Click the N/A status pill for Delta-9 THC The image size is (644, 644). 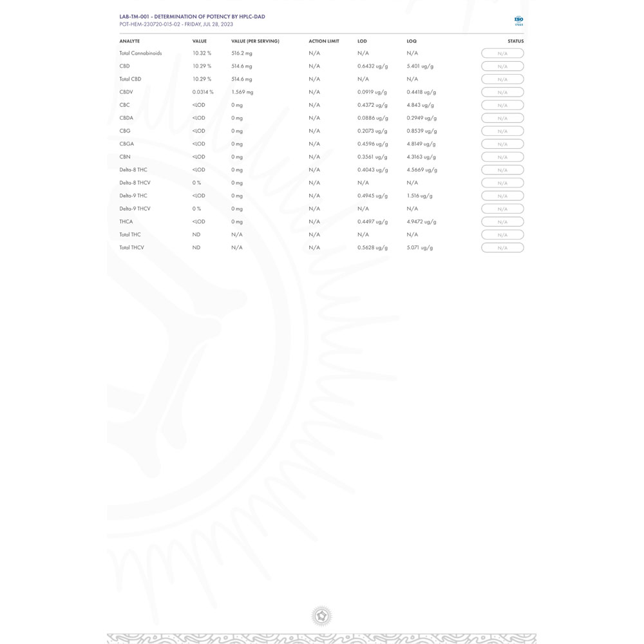pos(502,196)
